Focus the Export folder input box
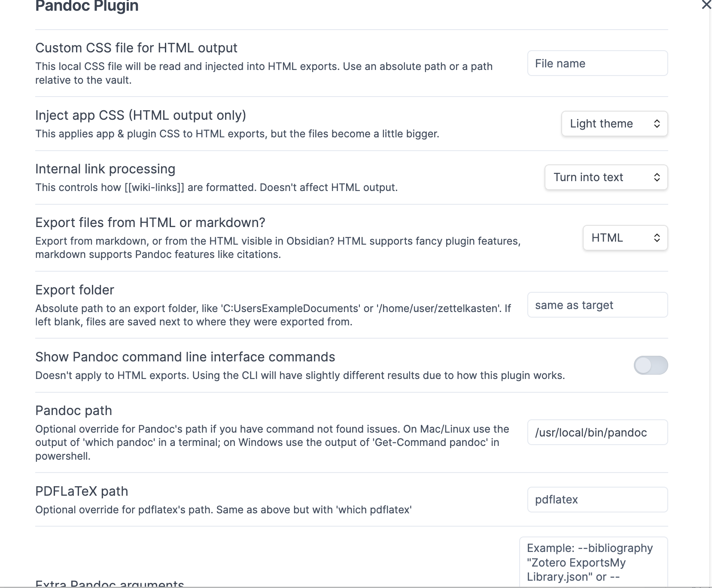The image size is (712, 588). 597,305
